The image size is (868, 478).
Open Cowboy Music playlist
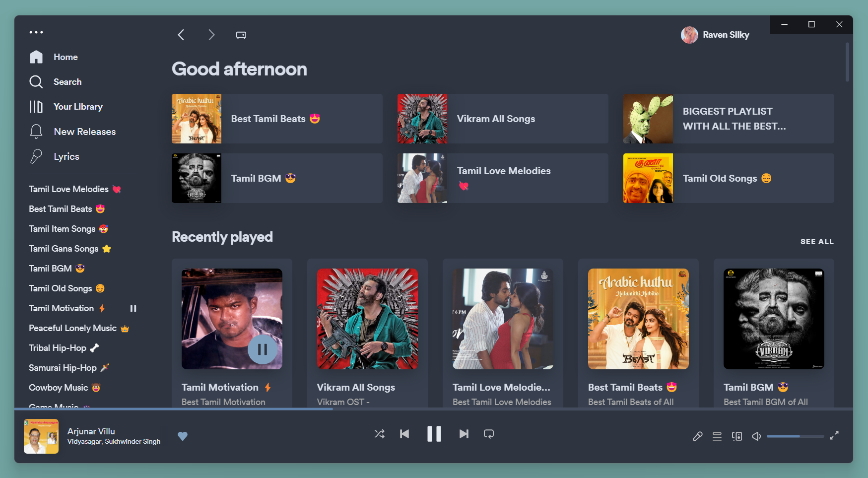[x=65, y=388]
